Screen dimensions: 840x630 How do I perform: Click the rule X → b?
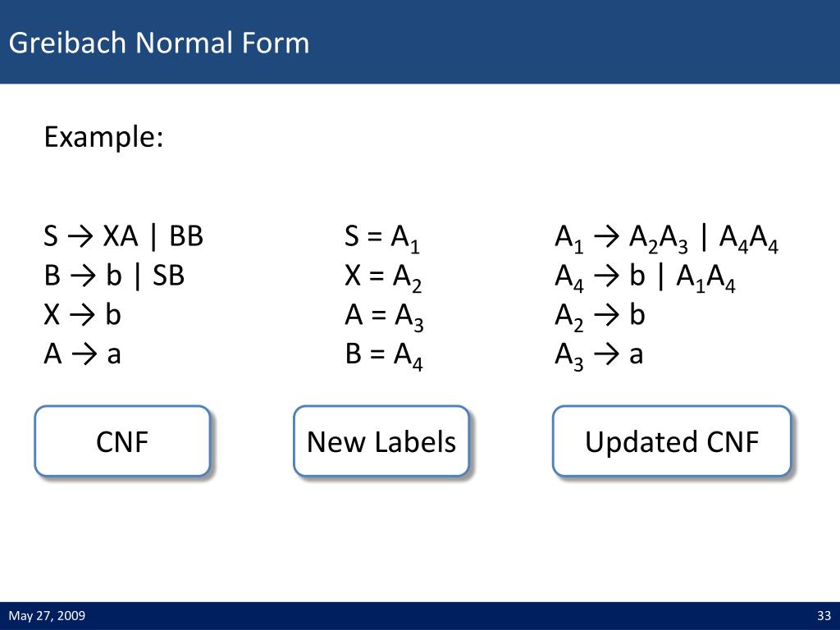pos(83,314)
